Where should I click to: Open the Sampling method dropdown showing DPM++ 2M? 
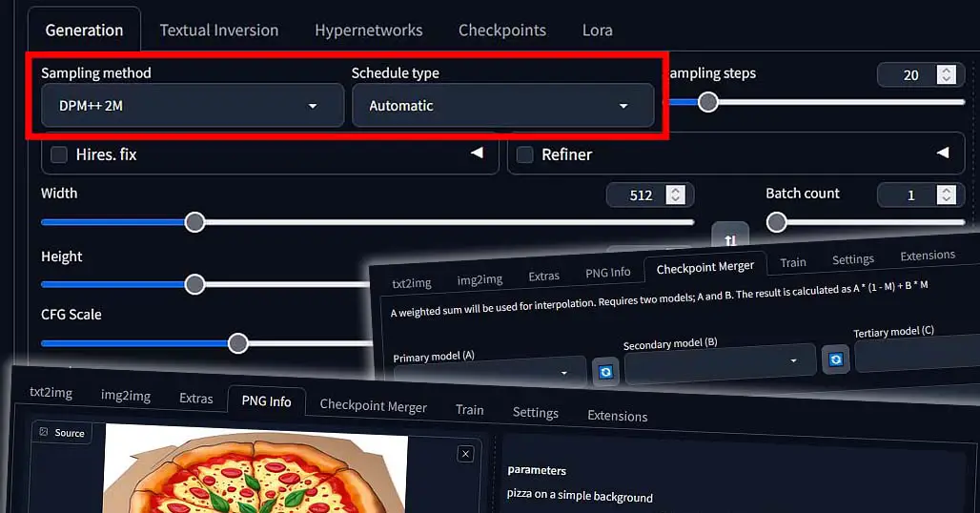193,106
